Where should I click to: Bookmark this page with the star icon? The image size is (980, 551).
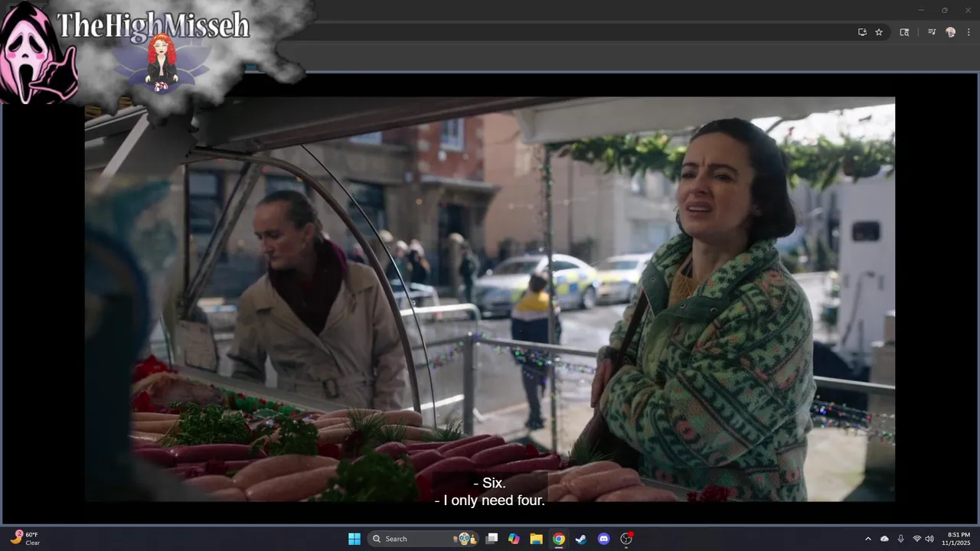879,32
